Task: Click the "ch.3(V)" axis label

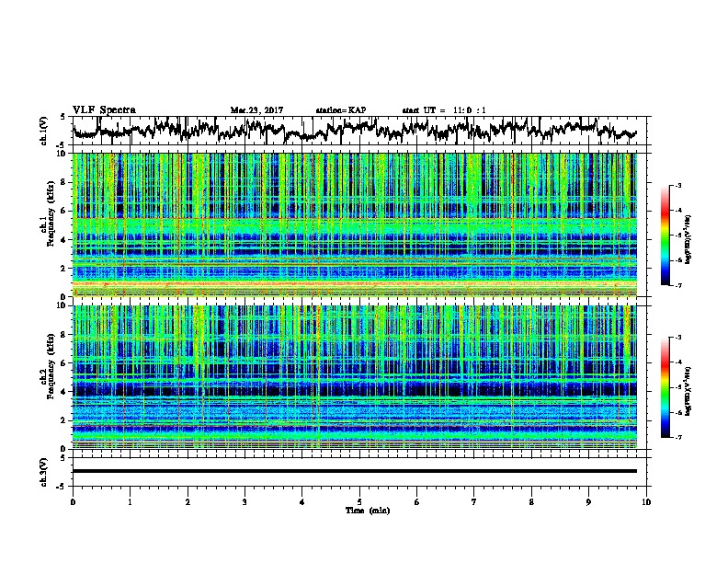Action: [x=44, y=472]
